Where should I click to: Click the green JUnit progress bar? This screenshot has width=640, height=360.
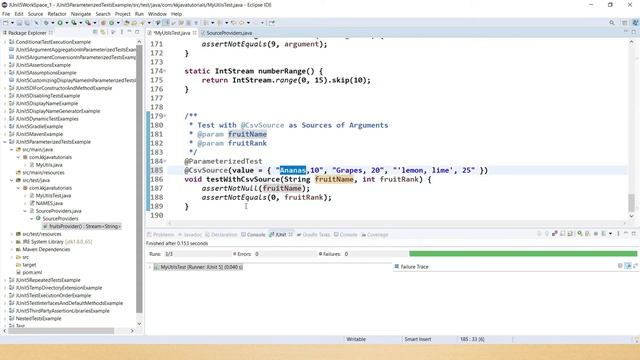(523, 253)
